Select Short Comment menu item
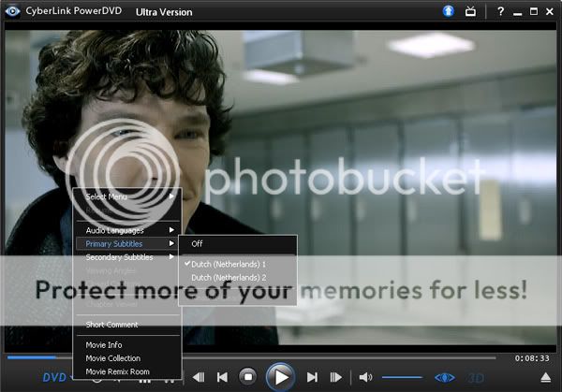The height and width of the screenshot is (392, 562). [x=127, y=325]
